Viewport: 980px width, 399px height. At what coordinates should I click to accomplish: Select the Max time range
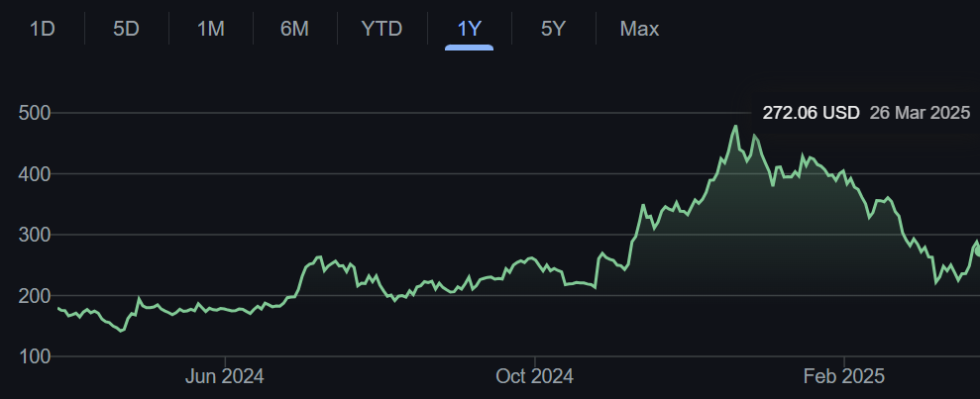[639, 29]
